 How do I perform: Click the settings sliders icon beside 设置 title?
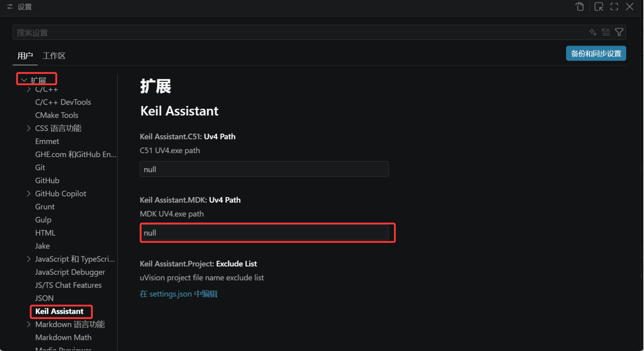(10, 7)
